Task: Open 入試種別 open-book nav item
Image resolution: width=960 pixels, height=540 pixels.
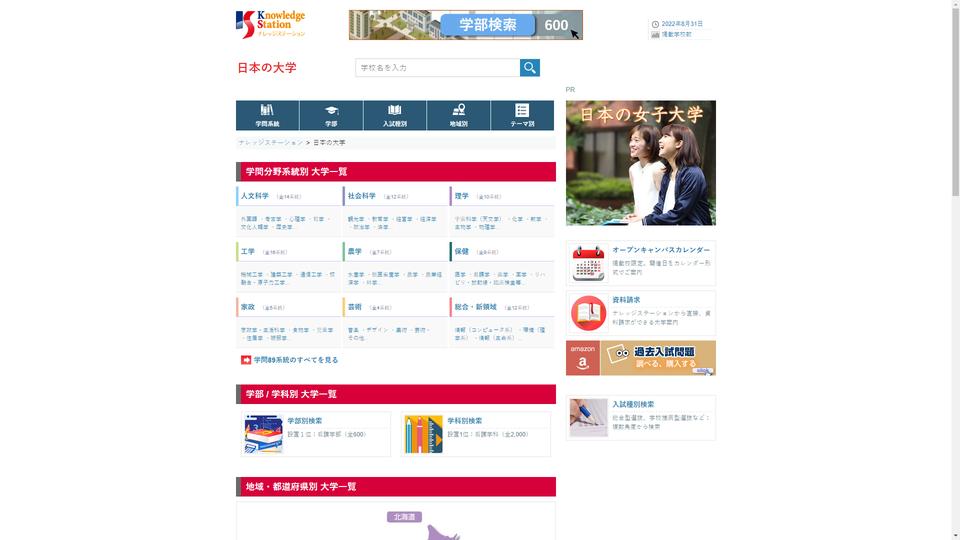Action: coord(395,115)
